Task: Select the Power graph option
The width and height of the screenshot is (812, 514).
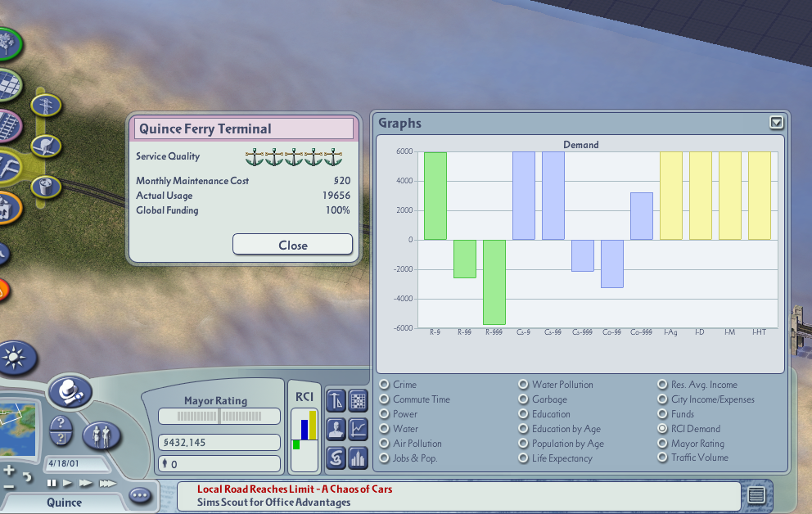Action: pos(384,414)
